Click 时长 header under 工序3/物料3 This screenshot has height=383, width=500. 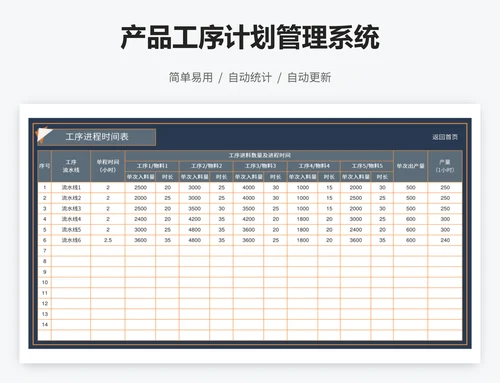(275, 177)
